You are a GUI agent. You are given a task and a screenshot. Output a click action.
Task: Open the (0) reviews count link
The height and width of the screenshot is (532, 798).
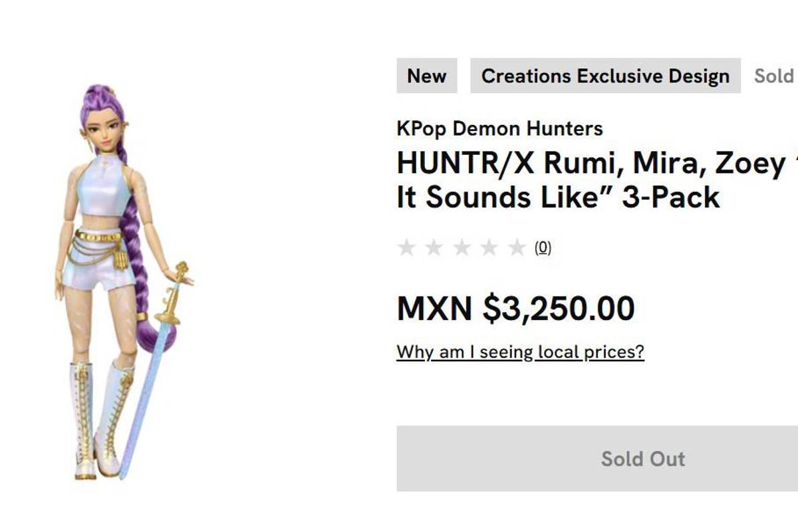(x=543, y=248)
